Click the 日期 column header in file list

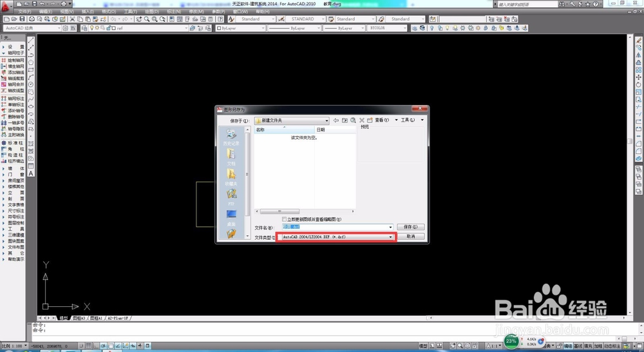[x=335, y=130]
